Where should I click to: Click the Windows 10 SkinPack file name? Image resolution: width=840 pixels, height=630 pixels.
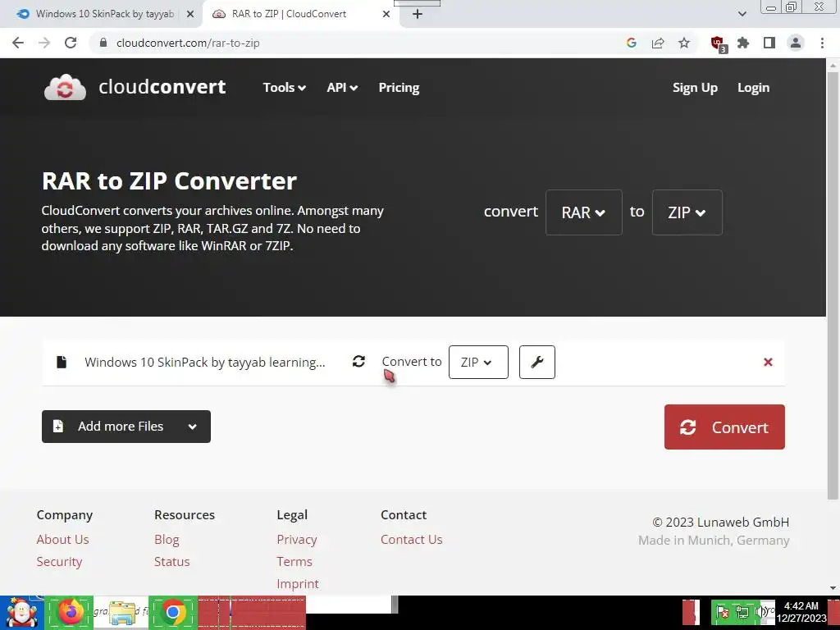pos(204,362)
